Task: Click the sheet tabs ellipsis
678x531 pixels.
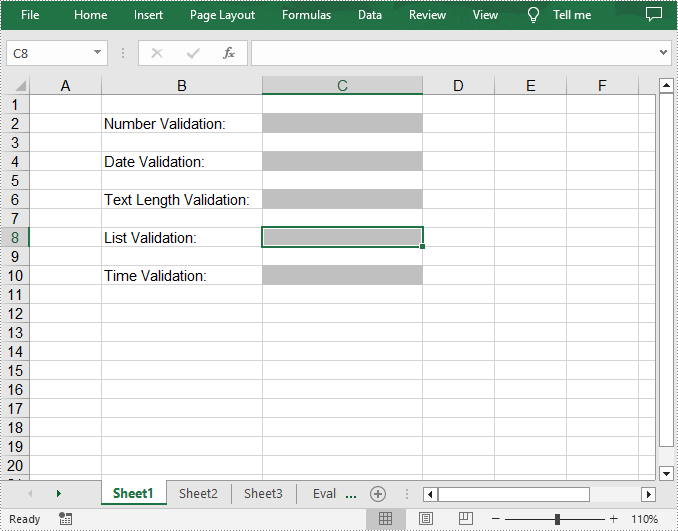Action: tap(351, 495)
